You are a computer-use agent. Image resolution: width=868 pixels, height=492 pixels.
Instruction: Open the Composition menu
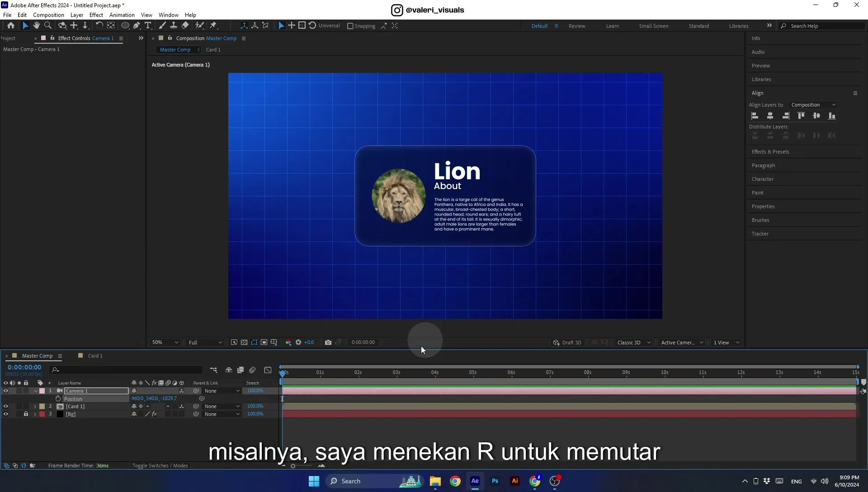(x=48, y=15)
